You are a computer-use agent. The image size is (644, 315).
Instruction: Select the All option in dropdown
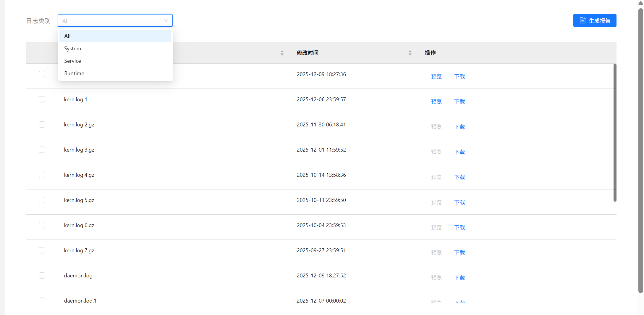[x=67, y=36]
